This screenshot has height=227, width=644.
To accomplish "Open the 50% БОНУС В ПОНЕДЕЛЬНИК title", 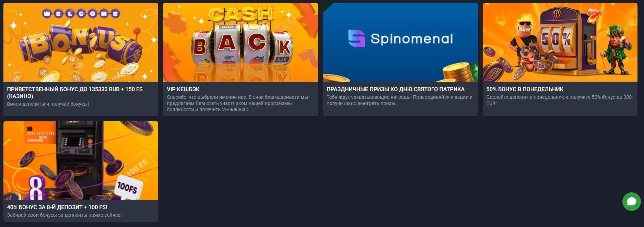I will pyautogui.click(x=525, y=89).
